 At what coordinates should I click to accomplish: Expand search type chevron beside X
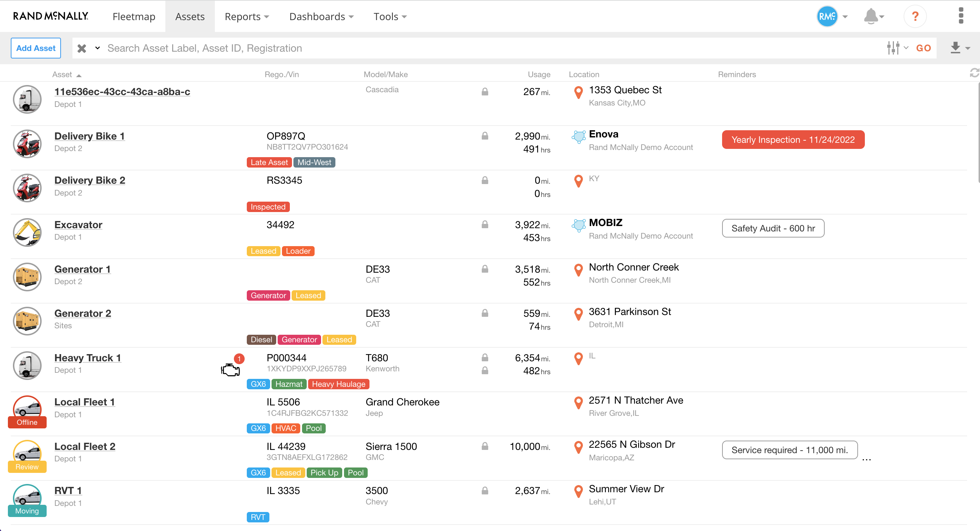coord(98,48)
